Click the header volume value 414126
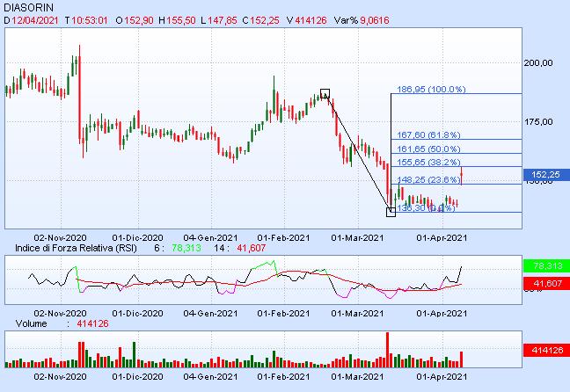 311,20
